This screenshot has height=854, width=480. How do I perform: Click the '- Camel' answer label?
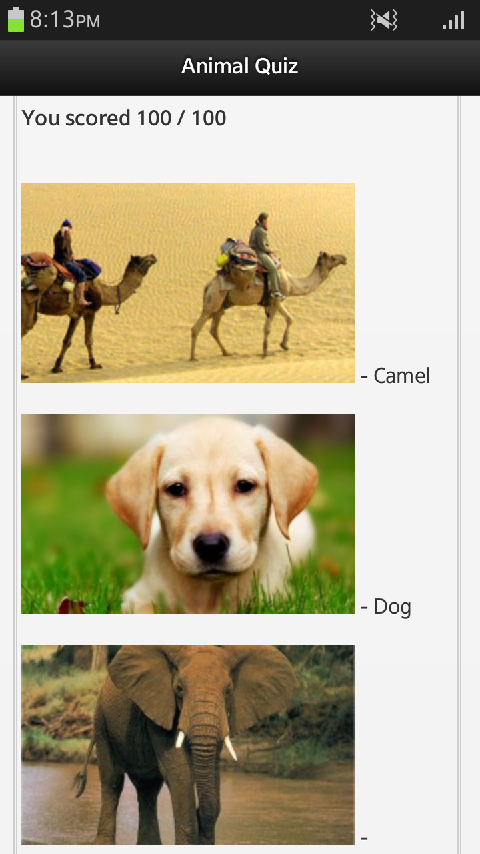pos(396,376)
